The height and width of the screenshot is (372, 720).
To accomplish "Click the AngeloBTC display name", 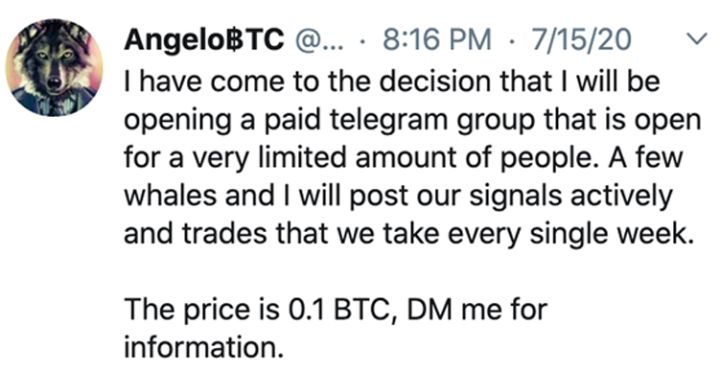I will pos(204,40).
